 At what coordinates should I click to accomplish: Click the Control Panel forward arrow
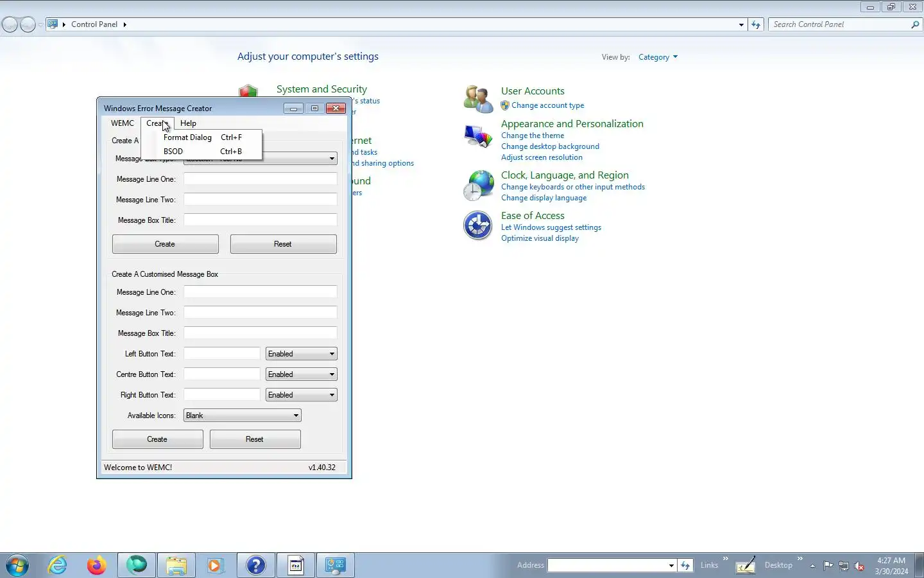pos(28,24)
